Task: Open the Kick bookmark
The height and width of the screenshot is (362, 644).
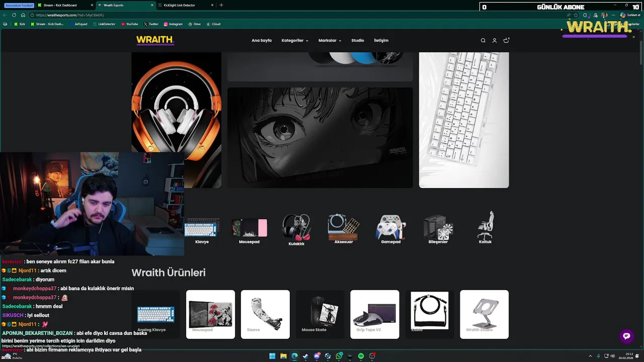Action: (20, 24)
